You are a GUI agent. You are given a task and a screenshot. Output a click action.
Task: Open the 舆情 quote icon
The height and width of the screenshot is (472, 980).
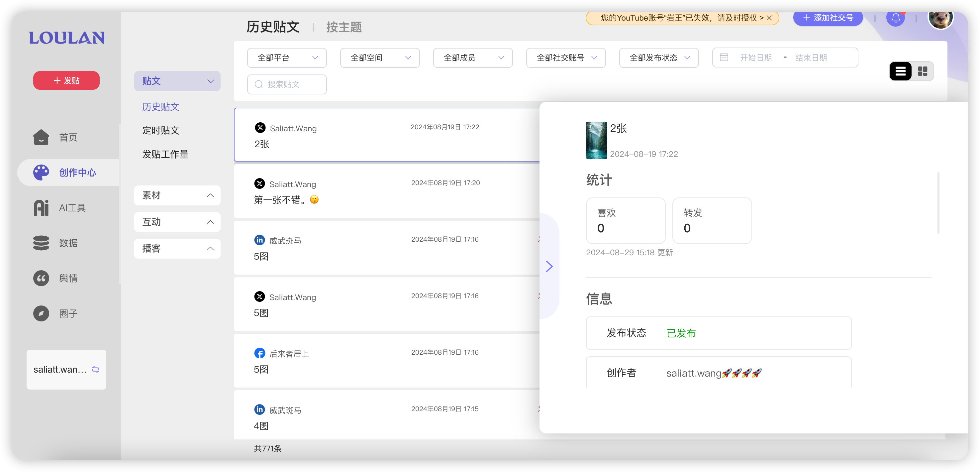coord(41,278)
